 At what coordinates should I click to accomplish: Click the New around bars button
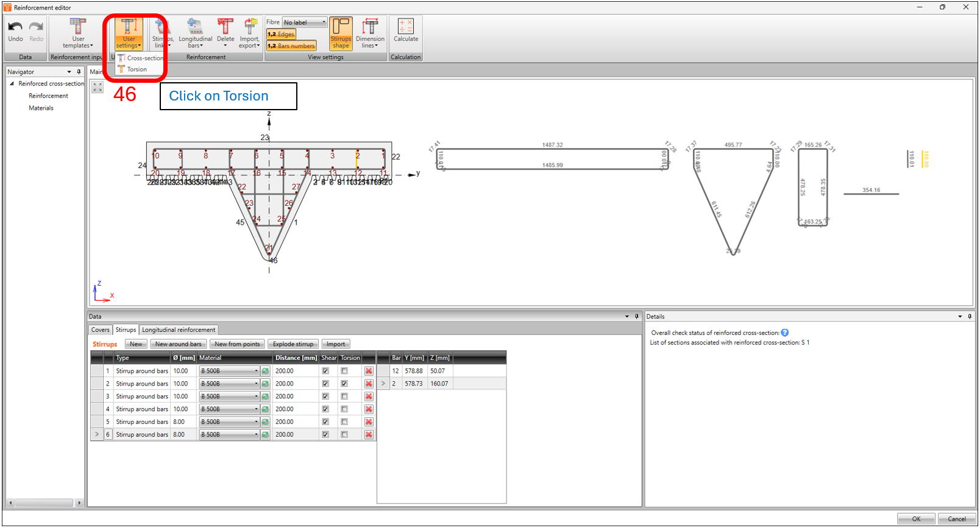[178, 344]
